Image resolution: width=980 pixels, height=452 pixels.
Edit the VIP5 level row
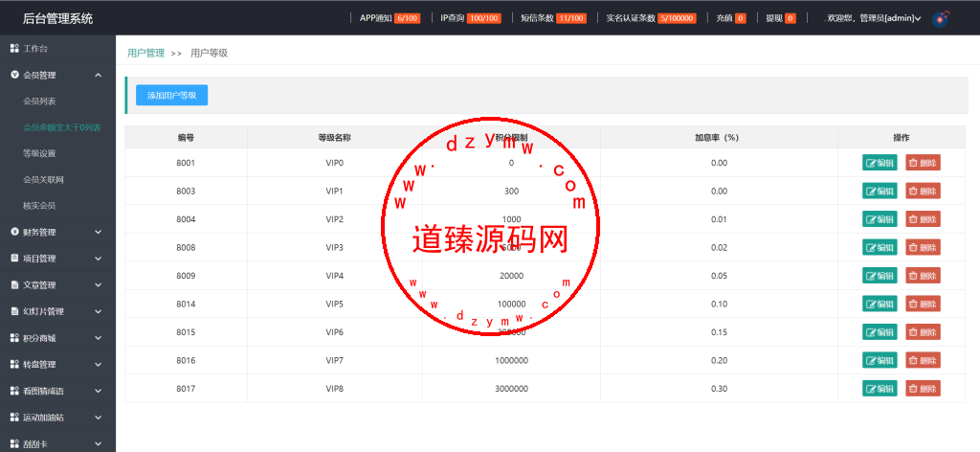[x=880, y=304]
